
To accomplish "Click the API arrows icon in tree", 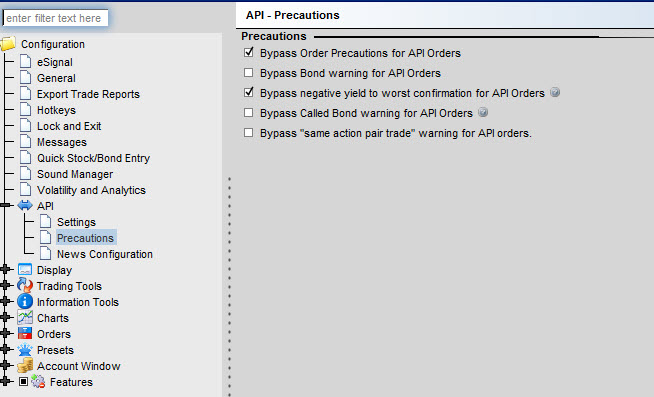I will 25,206.
